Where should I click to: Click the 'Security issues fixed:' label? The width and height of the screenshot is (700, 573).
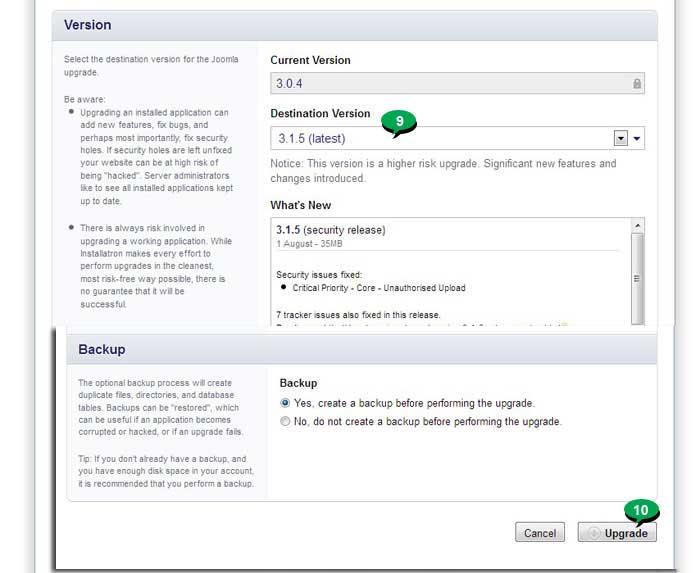coord(319,274)
